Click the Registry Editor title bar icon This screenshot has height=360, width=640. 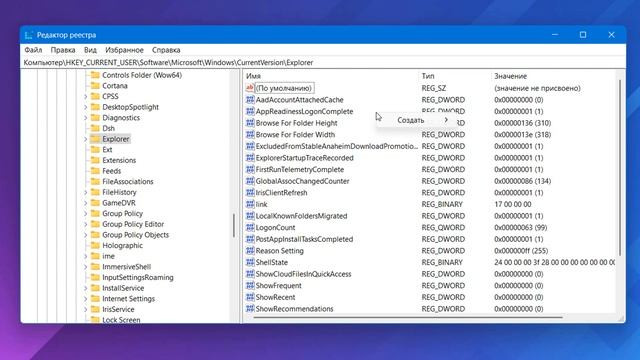tap(28, 35)
